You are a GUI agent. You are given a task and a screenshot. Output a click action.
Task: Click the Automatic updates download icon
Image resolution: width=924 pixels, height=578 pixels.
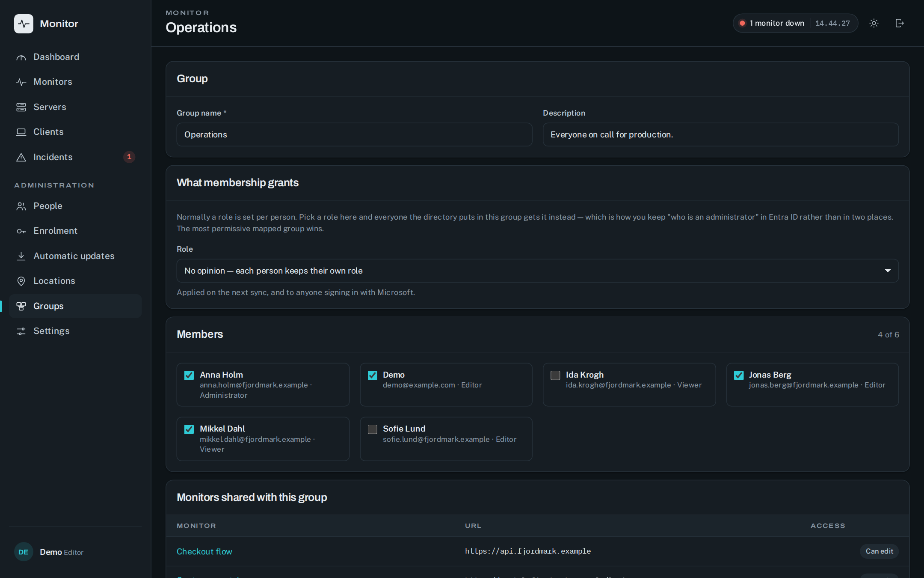pyautogui.click(x=21, y=256)
